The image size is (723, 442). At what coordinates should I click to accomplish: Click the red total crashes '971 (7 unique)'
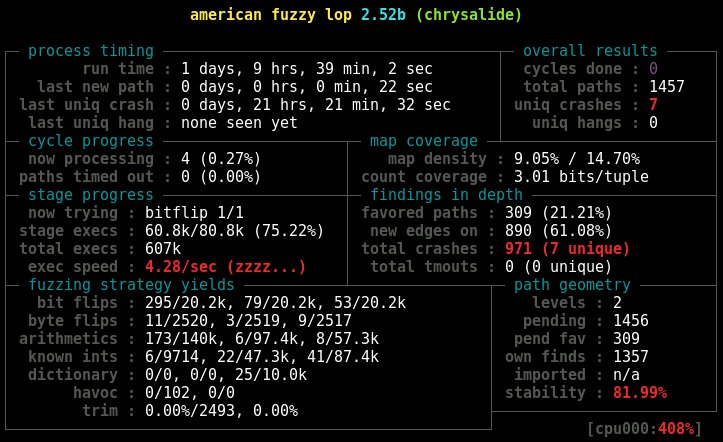click(x=568, y=248)
